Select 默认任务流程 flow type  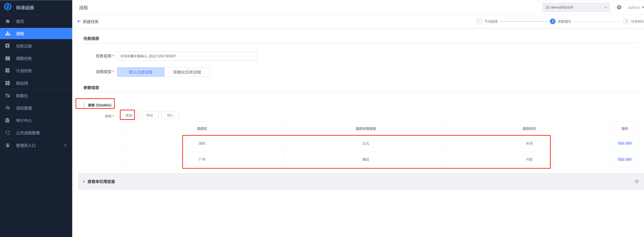[x=141, y=72]
